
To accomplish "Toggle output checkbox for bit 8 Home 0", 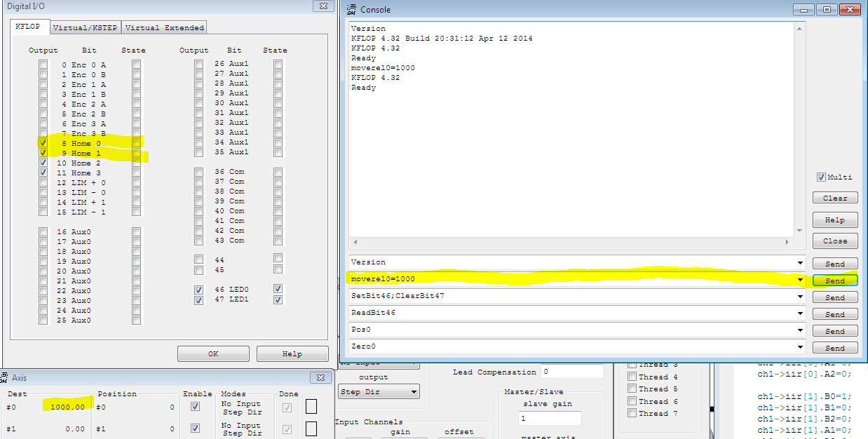I will [43, 143].
